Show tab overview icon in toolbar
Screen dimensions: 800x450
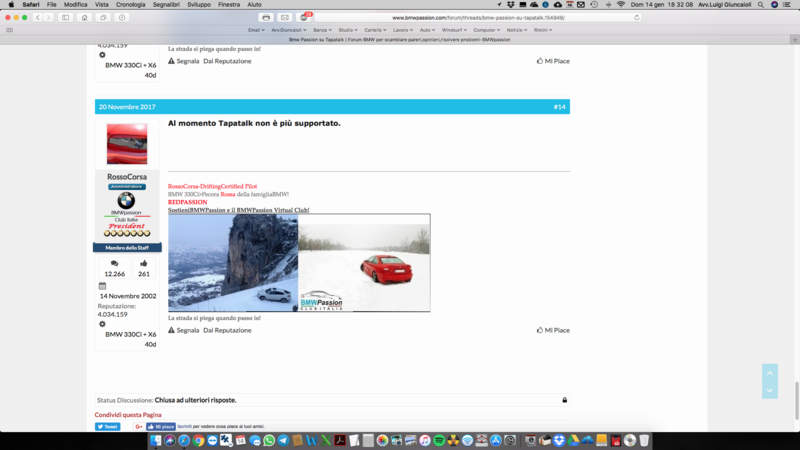point(103,17)
